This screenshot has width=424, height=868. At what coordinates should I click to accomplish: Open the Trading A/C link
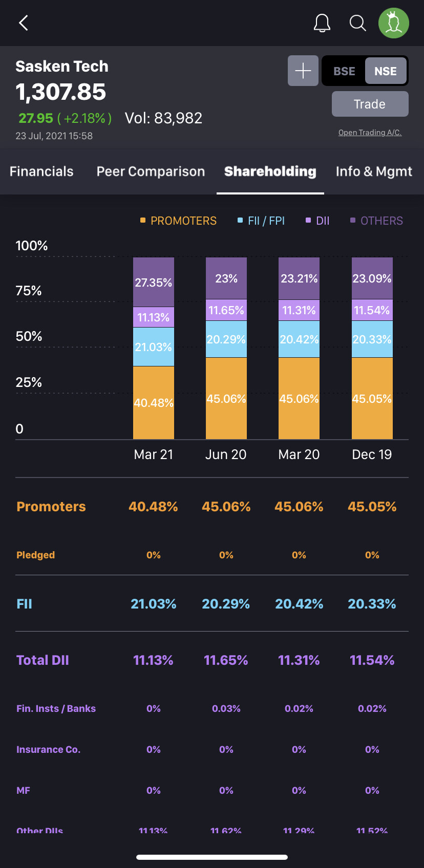tap(370, 133)
